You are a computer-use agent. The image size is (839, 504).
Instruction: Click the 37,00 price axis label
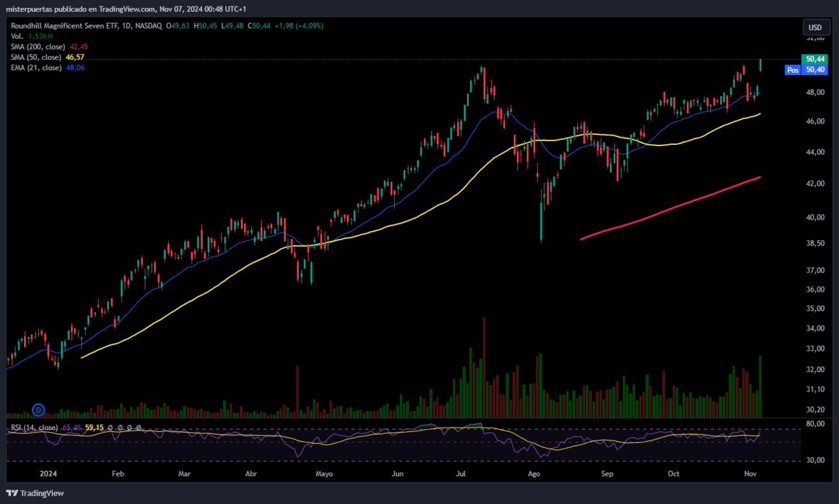815,270
